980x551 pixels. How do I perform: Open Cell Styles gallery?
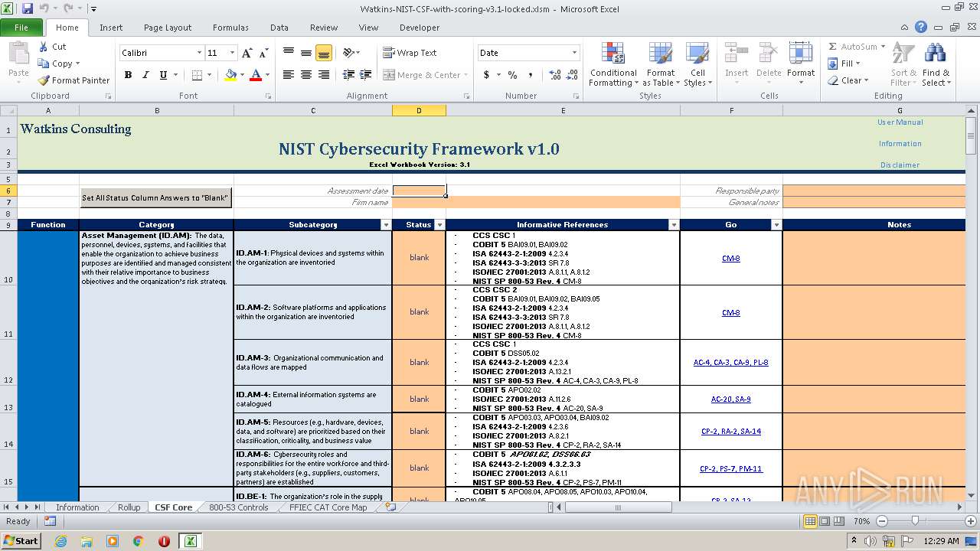(697, 65)
